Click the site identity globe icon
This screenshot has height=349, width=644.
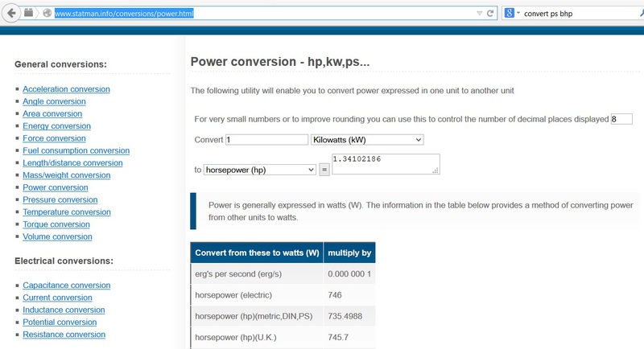(x=47, y=13)
